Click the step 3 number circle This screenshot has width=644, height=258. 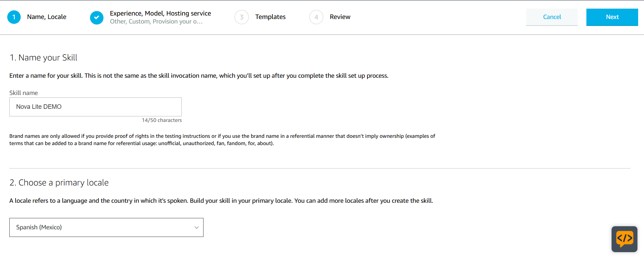click(241, 17)
